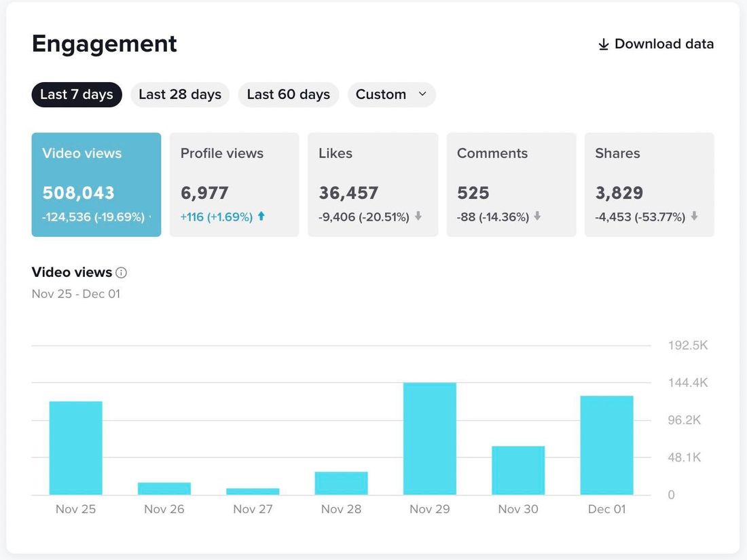Switch to Last 60 days range

tap(288, 94)
